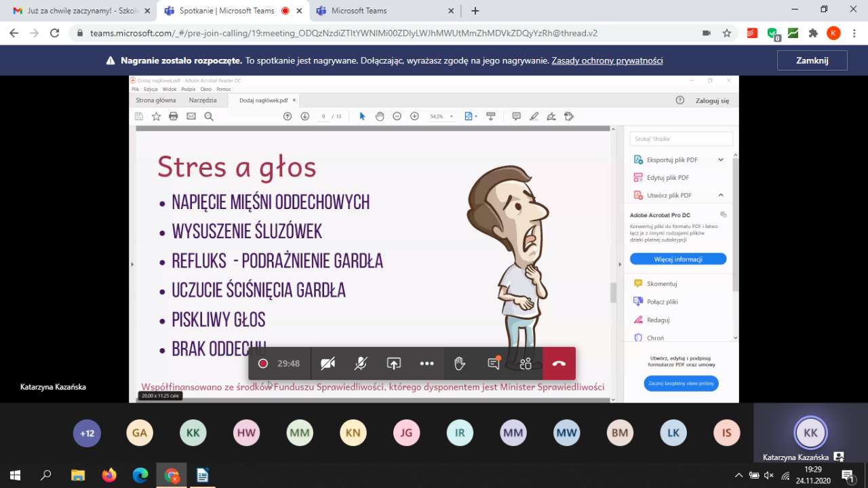Image resolution: width=868 pixels, height=488 pixels.
Task: Open more actions ellipsis menu in meeting
Action: 427,364
